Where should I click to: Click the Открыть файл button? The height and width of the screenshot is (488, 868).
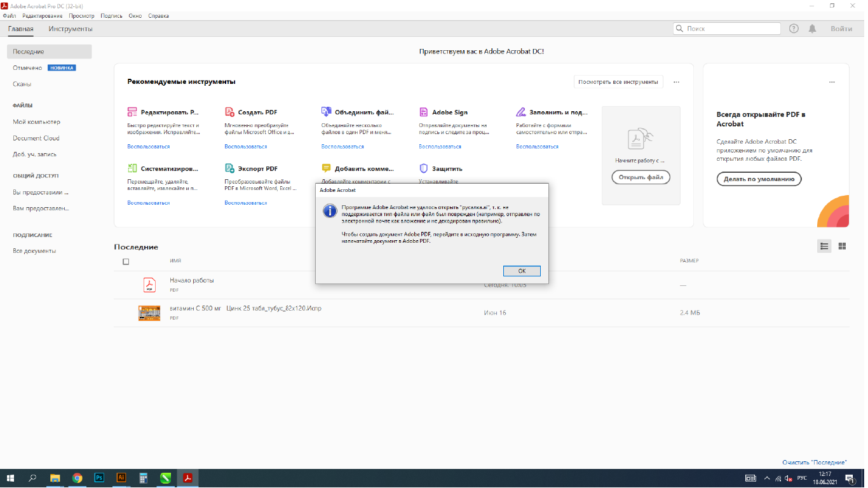click(x=641, y=177)
